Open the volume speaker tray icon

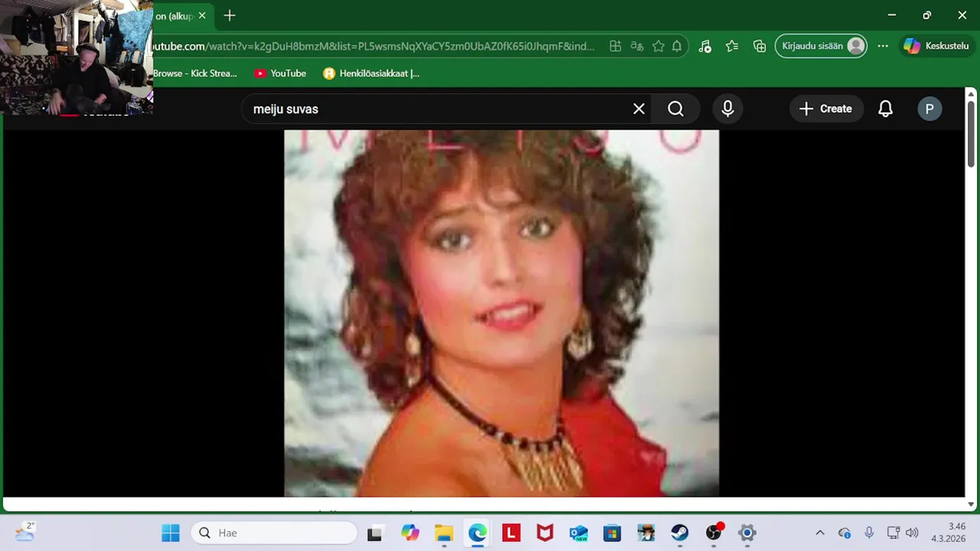911,533
